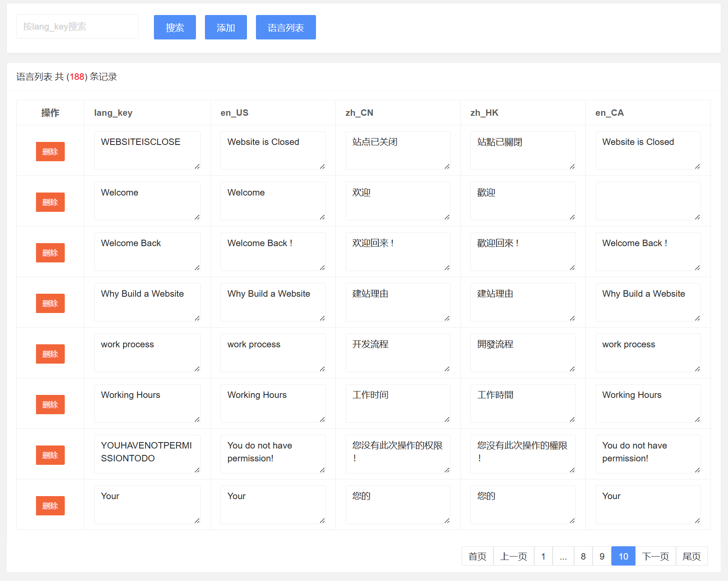Image resolution: width=728 pixels, height=581 pixels.
Task: Edit zh_CN text 工作时间
Action: [398, 403]
